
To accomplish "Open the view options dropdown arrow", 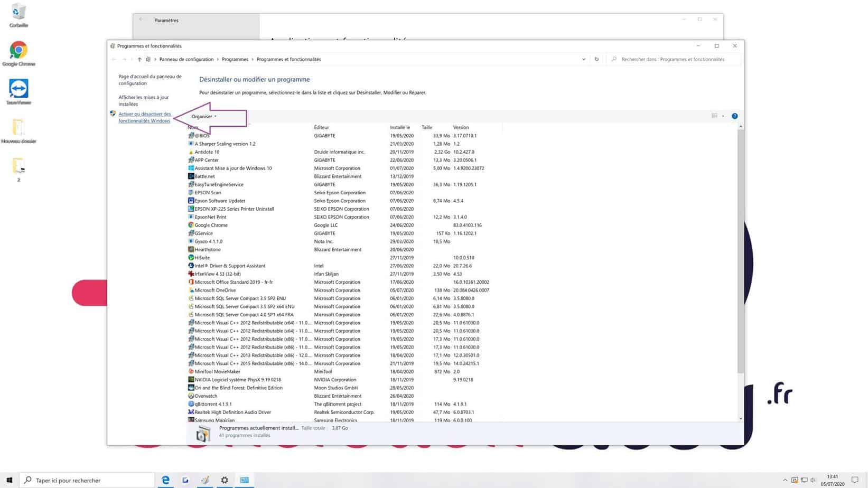I will coord(723,116).
